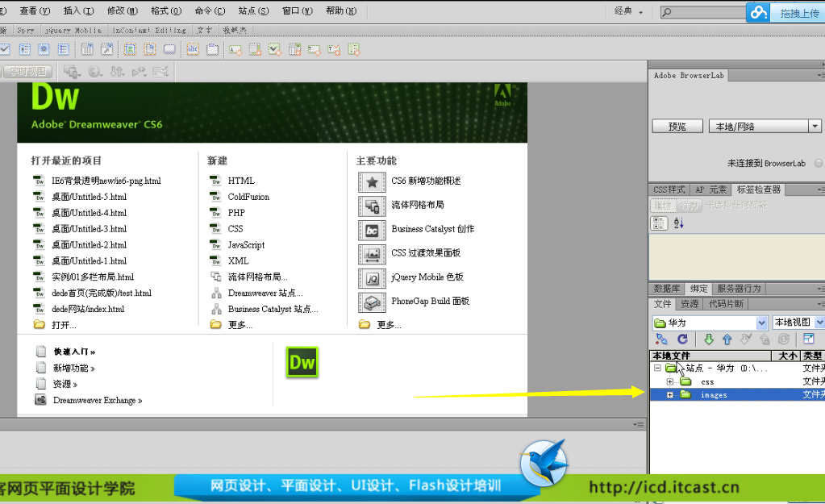Refresh the files panel
The image size is (825, 504).
682,339
